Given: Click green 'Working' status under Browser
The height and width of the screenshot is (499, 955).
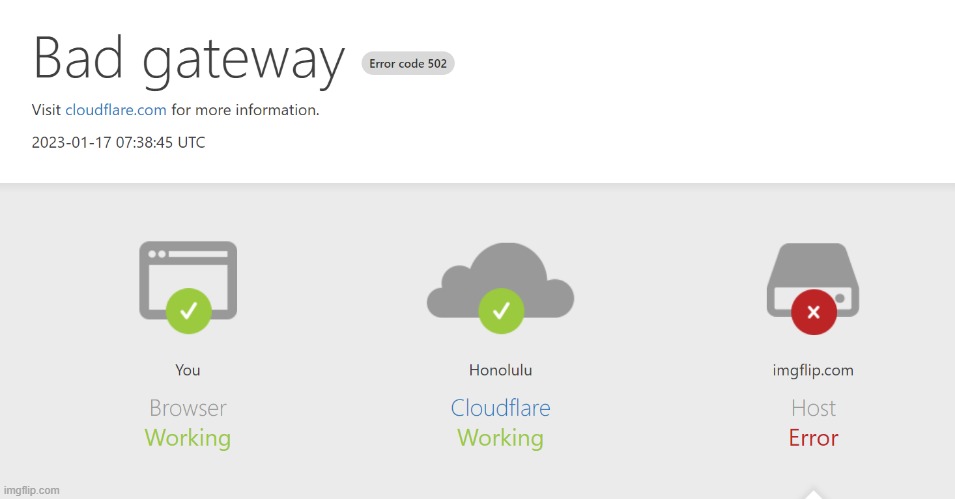Looking at the screenshot, I should [x=188, y=438].
